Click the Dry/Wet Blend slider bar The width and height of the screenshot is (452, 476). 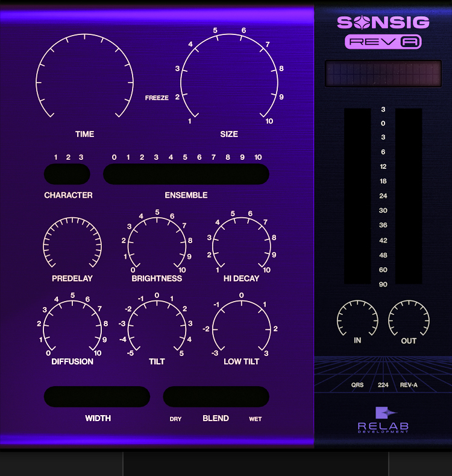pos(216,396)
